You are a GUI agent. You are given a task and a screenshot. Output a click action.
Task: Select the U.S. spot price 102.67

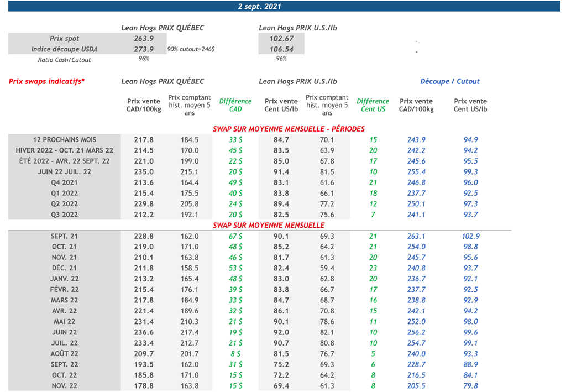pyautogui.click(x=281, y=39)
